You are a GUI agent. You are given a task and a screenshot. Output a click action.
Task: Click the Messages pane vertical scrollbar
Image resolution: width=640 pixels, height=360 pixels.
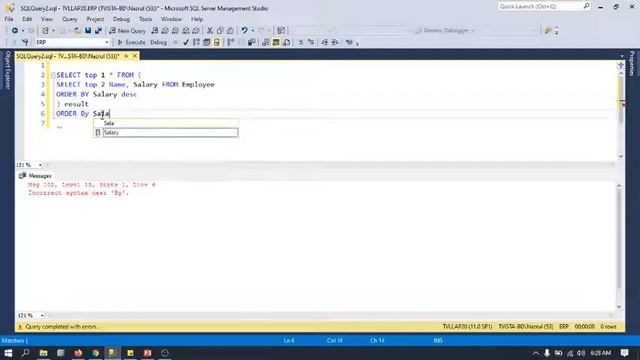[619, 246]
